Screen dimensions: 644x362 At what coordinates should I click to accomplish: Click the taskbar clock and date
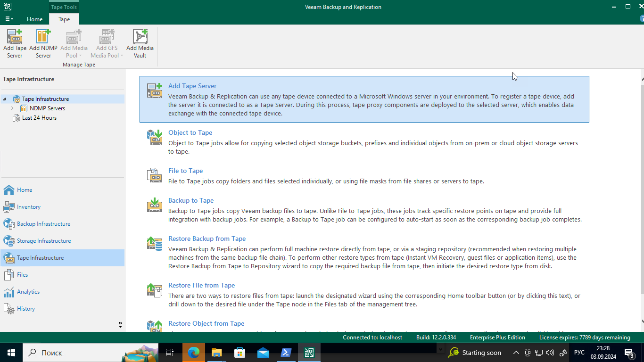[x=603, y=353]
